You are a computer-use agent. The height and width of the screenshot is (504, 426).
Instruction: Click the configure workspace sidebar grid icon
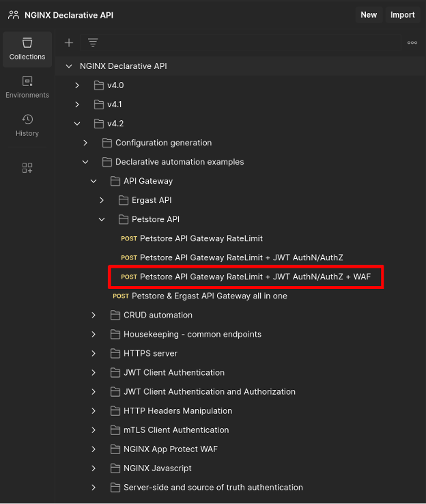coord(27,168)
